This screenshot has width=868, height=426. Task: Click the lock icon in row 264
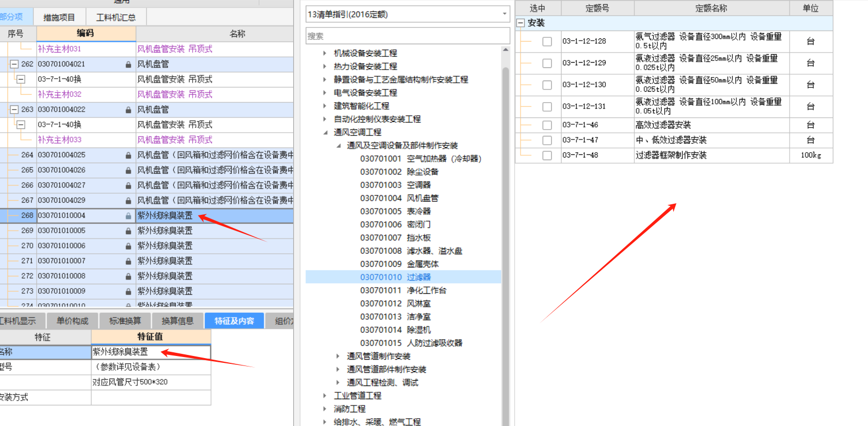128,155
